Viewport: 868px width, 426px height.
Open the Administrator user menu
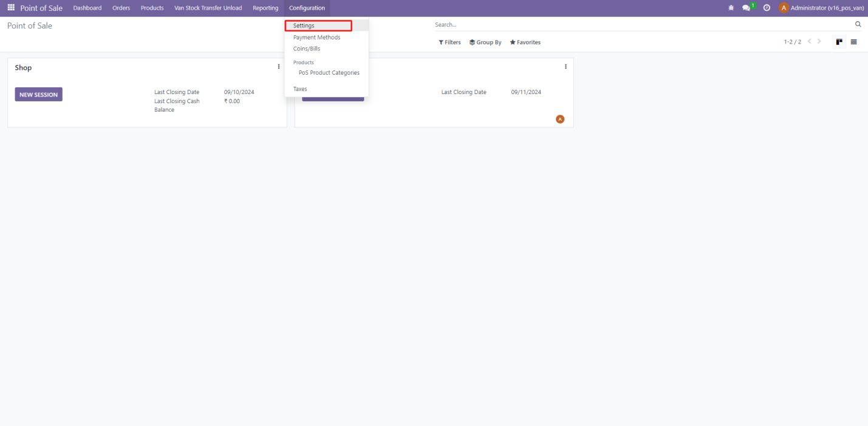pos(821,8)
